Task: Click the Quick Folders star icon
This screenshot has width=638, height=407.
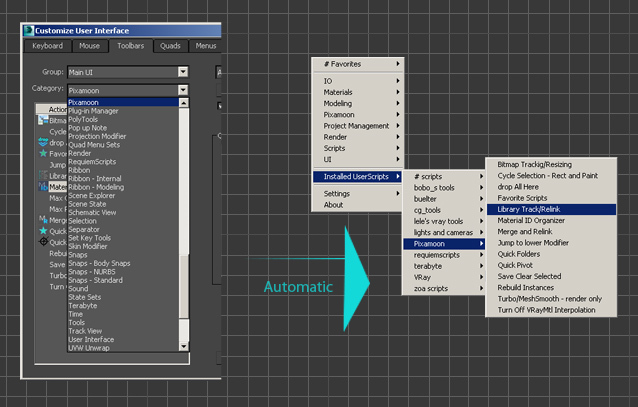Action: 43,231
